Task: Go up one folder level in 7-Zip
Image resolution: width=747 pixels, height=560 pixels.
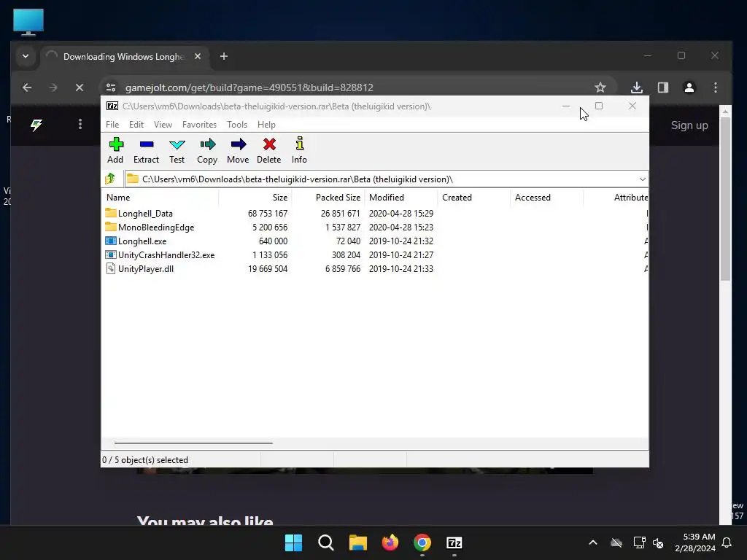Action: pyautogui.click(x=110, y=179)
